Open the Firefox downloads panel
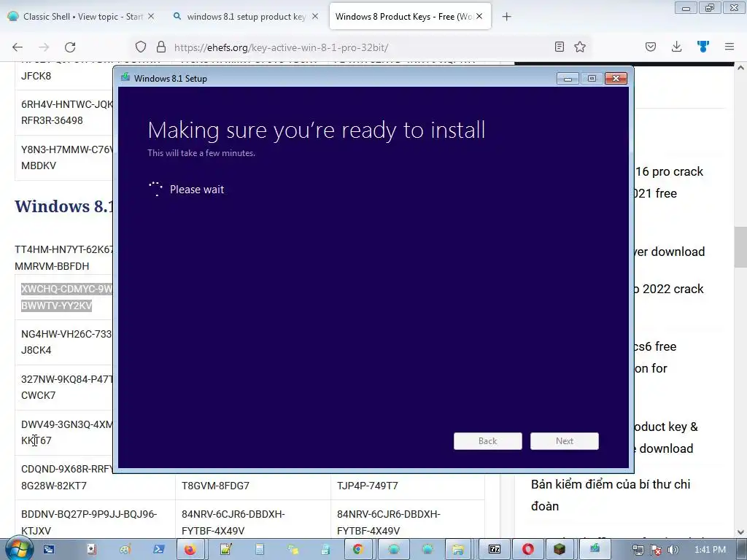Image resolution: width=747 pixels, height=560 pixels. click(676, 47)
